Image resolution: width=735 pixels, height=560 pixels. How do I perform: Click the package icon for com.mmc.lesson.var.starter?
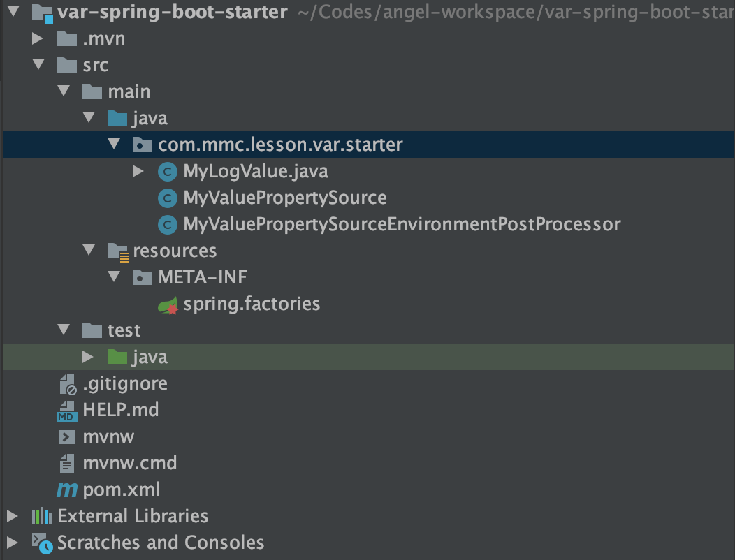pyautogui.click(x=142, y=145)
